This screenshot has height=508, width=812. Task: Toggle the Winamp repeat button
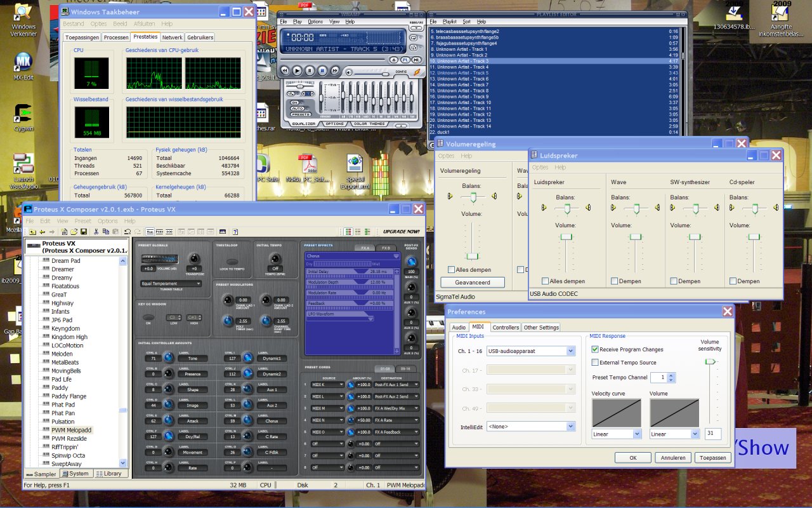click(x=414, y=38)
